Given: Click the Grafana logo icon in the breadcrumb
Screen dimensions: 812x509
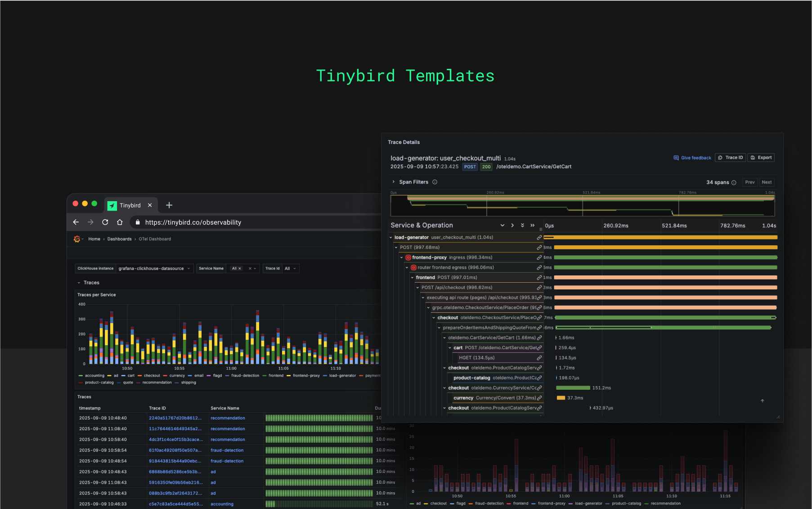Looking at the screenshot, I should [x=76, y=239].
